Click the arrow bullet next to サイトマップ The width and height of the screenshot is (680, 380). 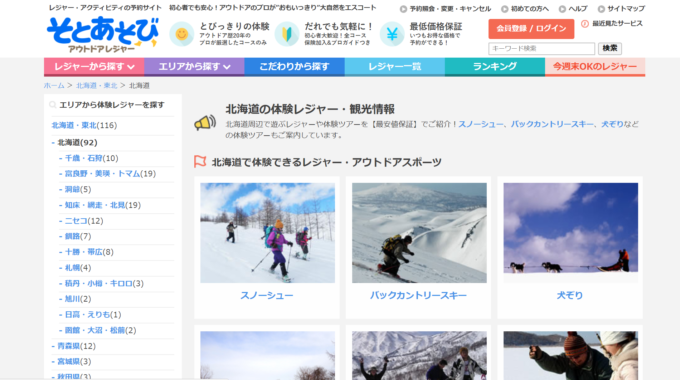pos(601,9)
